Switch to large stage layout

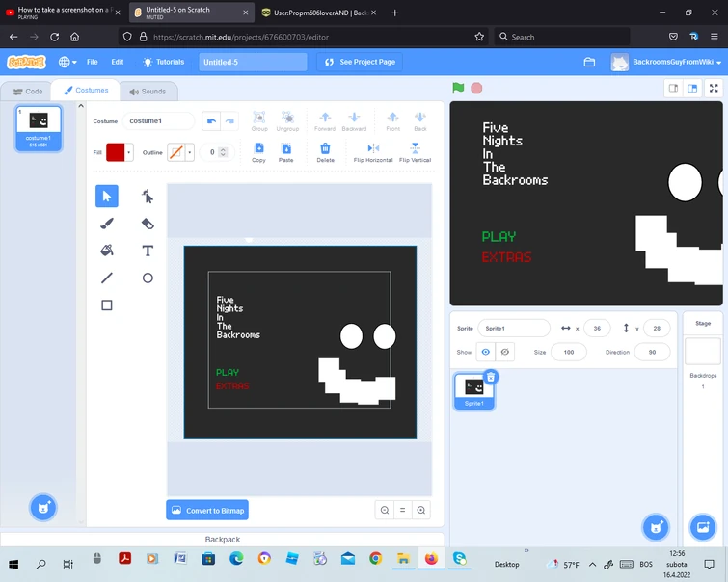pos(692,89)
